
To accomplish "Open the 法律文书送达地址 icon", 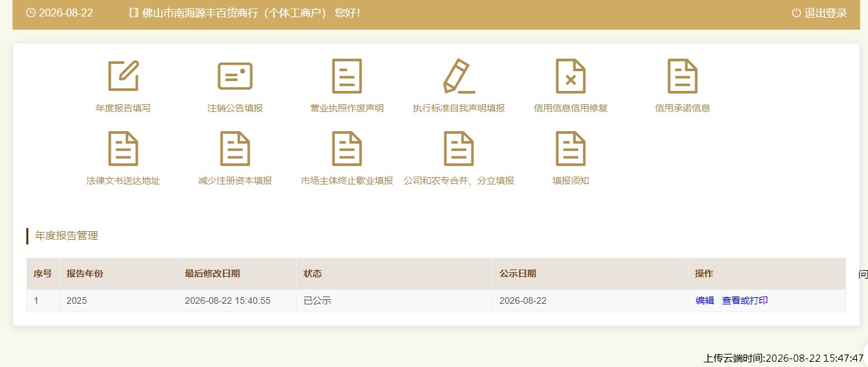I will coord(123,148).
